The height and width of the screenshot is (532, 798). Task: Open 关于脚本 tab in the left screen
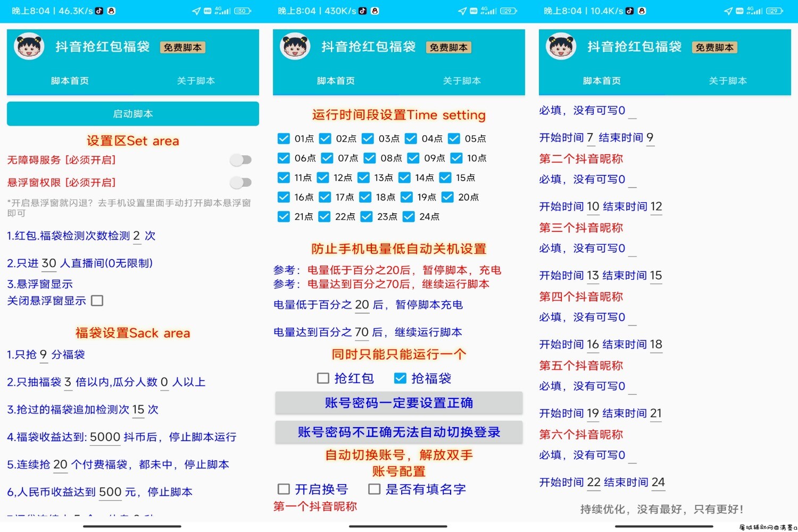196,81
